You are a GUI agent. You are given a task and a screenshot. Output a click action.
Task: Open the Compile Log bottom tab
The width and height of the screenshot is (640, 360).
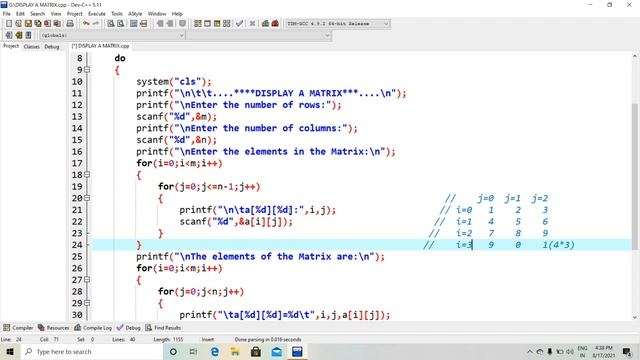click(x=93, y=328)
